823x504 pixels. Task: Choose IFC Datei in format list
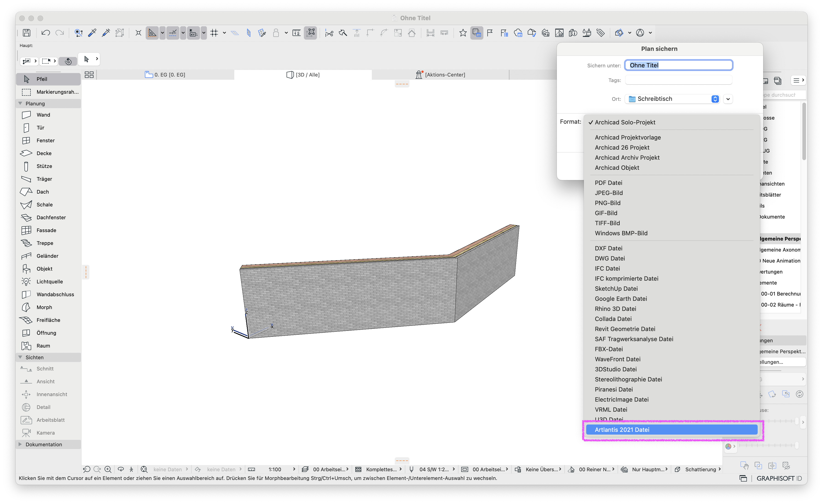point(672,269)
